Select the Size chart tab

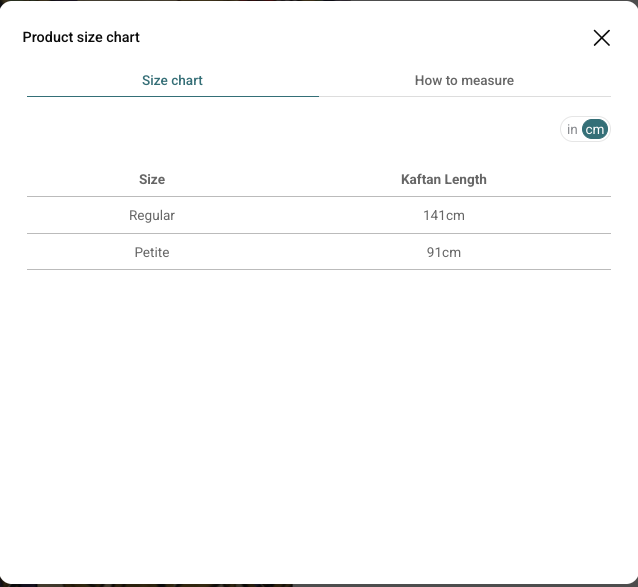point(172,80)
